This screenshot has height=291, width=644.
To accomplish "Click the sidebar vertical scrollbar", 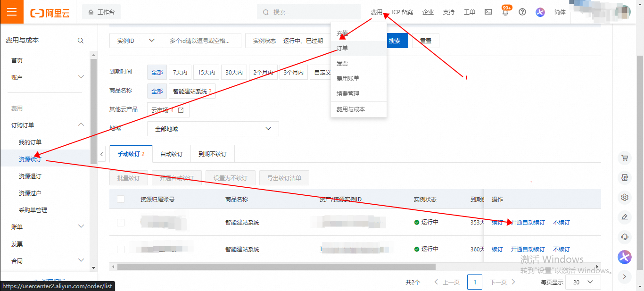I will 93,111.
